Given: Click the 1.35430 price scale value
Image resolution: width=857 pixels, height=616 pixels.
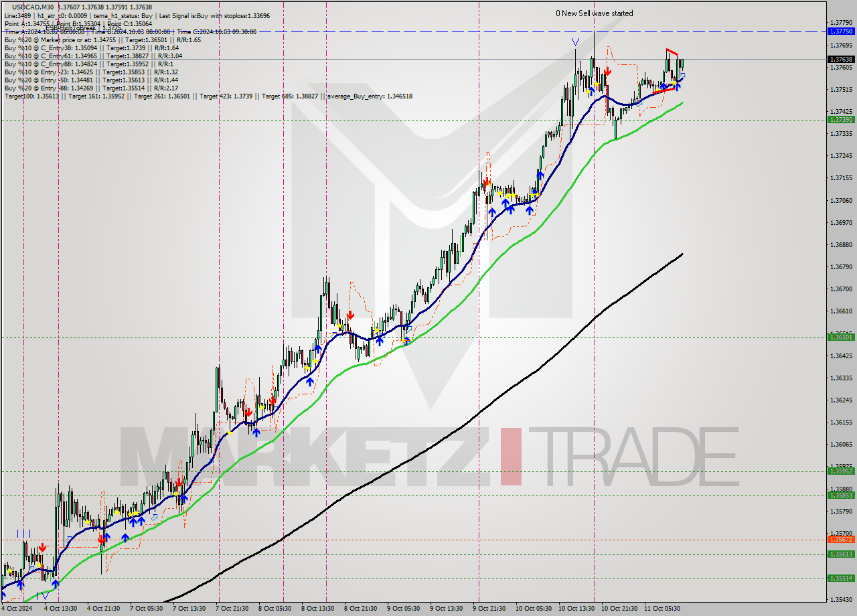Looking at the screenshot, I should (841, 599).
